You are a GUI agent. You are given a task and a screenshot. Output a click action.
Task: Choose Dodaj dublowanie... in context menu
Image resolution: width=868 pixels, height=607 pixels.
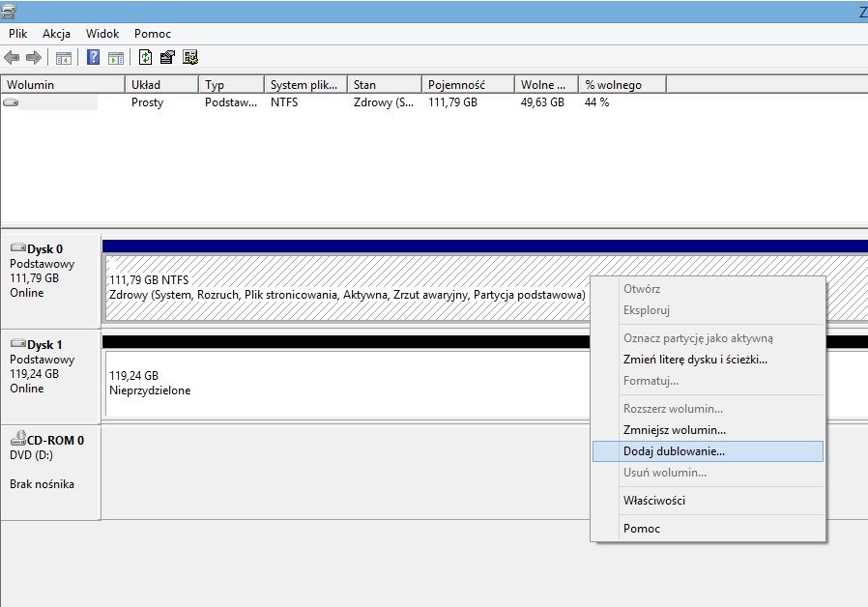(x=708, y=451)
